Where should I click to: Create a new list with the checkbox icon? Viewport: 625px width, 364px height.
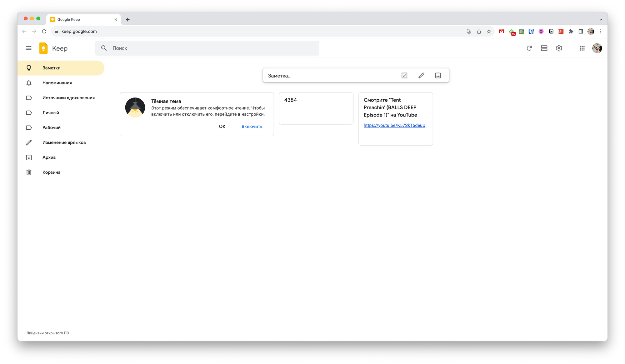(404, 75)
